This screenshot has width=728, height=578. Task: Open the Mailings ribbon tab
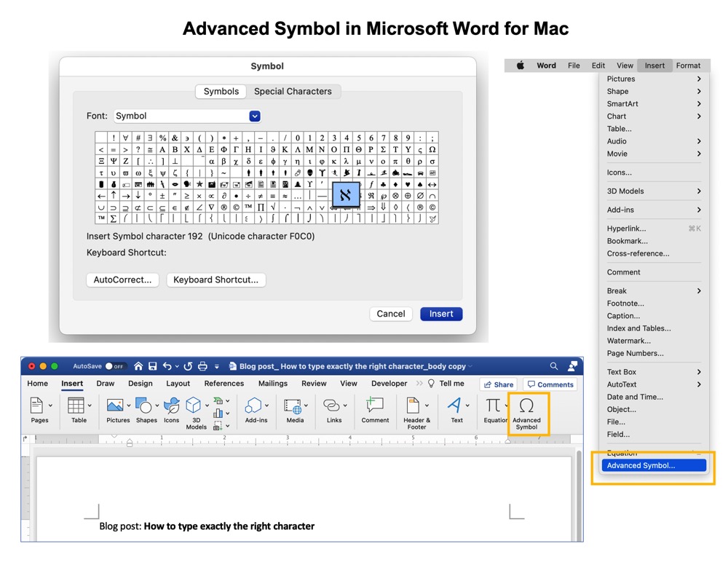(x=273, y=384)
